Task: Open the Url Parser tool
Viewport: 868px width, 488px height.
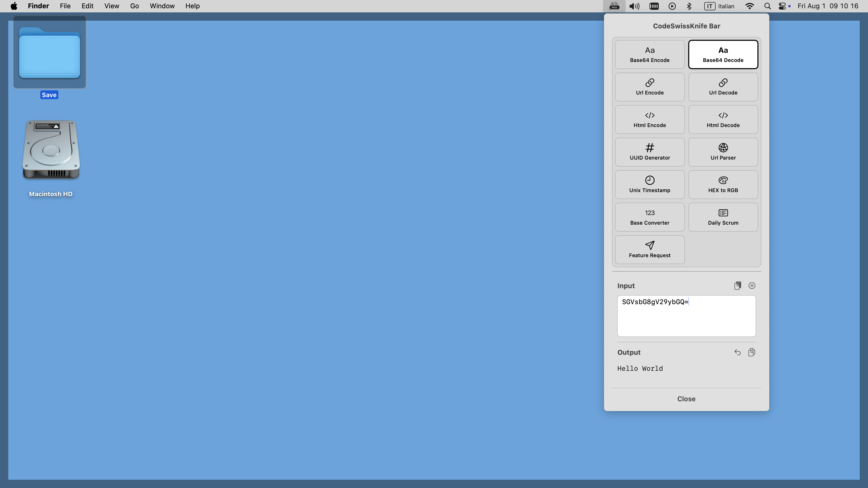Action: click(x=723, y=152)
